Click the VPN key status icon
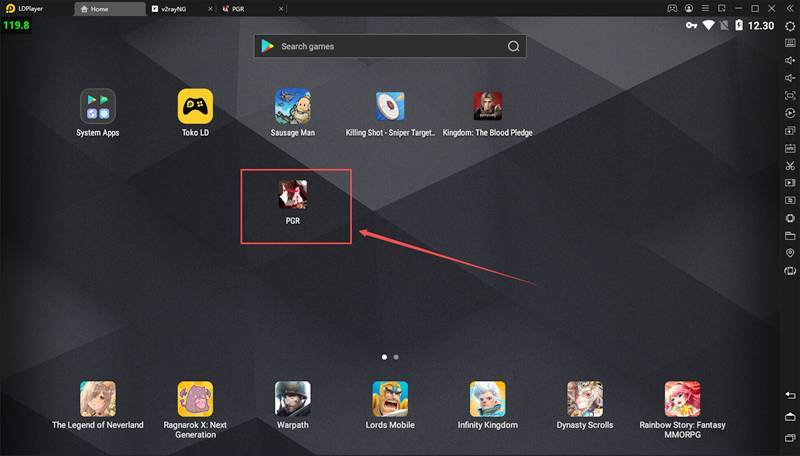 click(x=691, y=25)
